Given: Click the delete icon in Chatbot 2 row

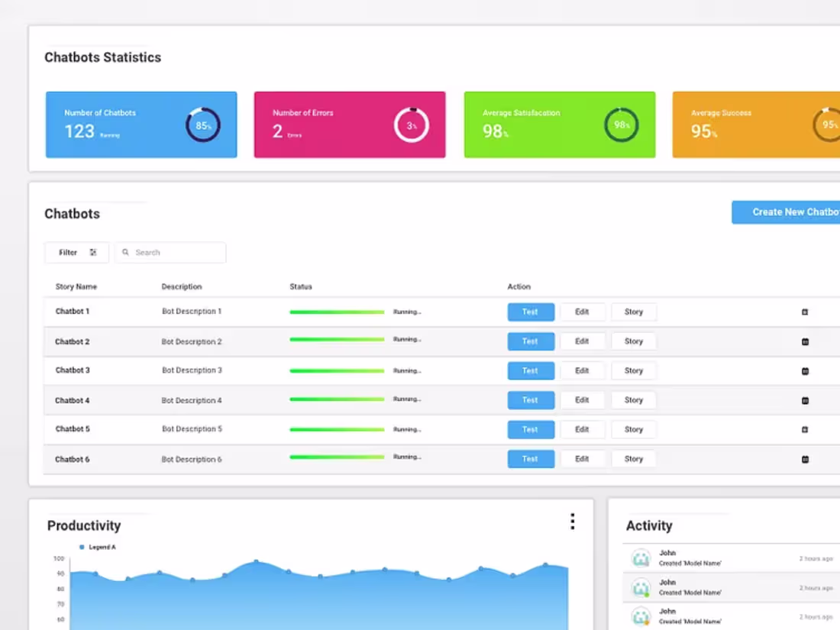Looking at the screenshot, I should (805, 342).
